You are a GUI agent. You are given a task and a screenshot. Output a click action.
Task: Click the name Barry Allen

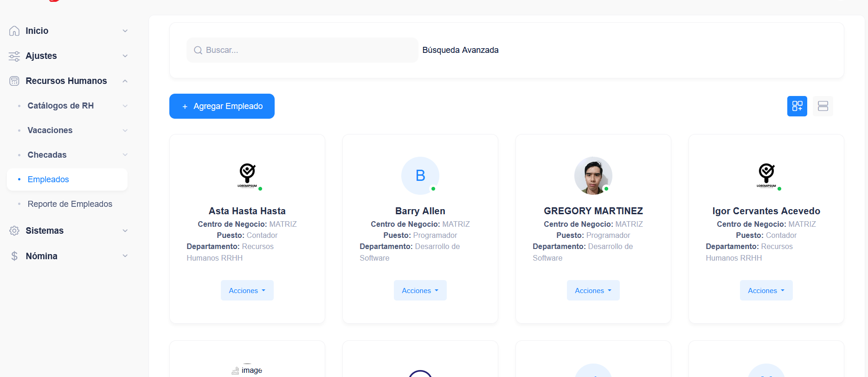click(420, 211)
